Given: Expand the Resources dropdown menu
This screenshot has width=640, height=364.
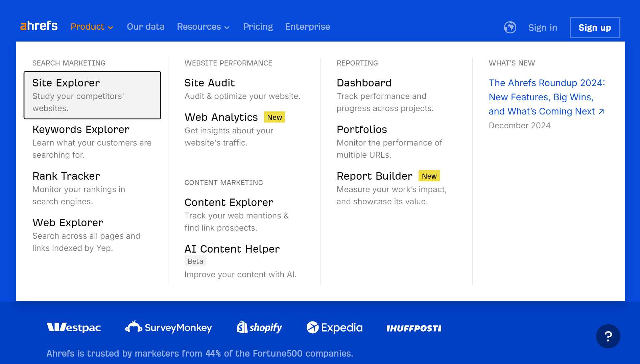Looking at the screenshot, I should 203,27.
